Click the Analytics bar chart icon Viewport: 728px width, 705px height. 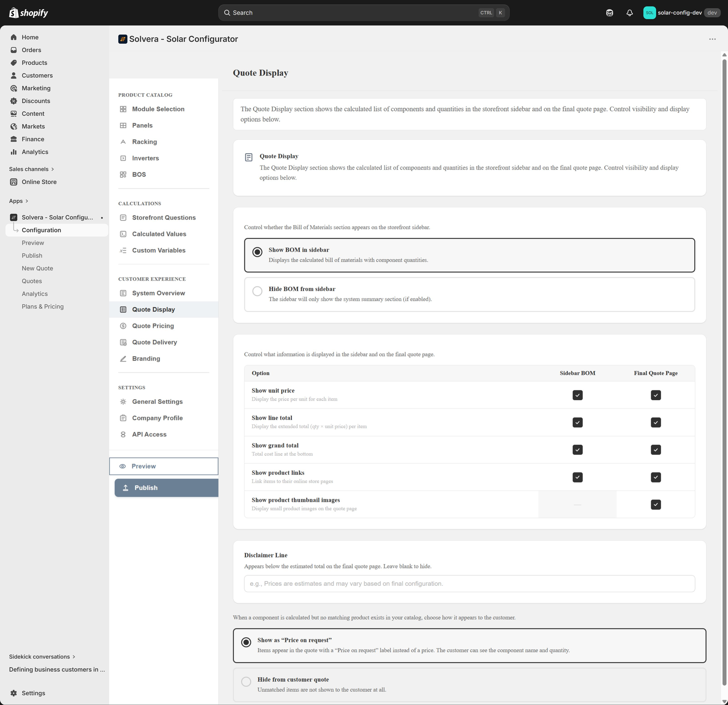(x=14, y=152)
